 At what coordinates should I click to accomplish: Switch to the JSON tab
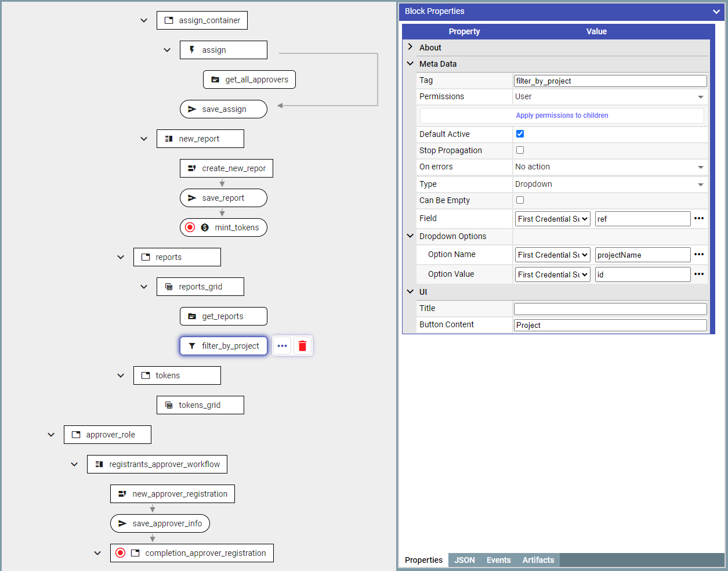(464, 560)
